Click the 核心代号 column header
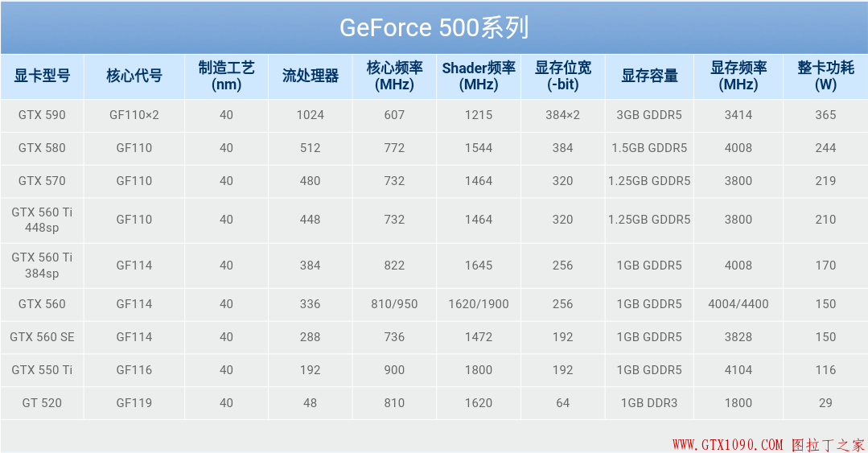The height and width of the screenshot is (453, 868). tap(134, 76)
